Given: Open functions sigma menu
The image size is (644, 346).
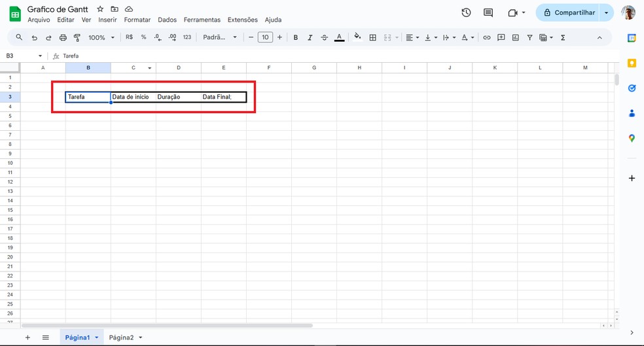Looking at the screenshot, I should point(563,37).
